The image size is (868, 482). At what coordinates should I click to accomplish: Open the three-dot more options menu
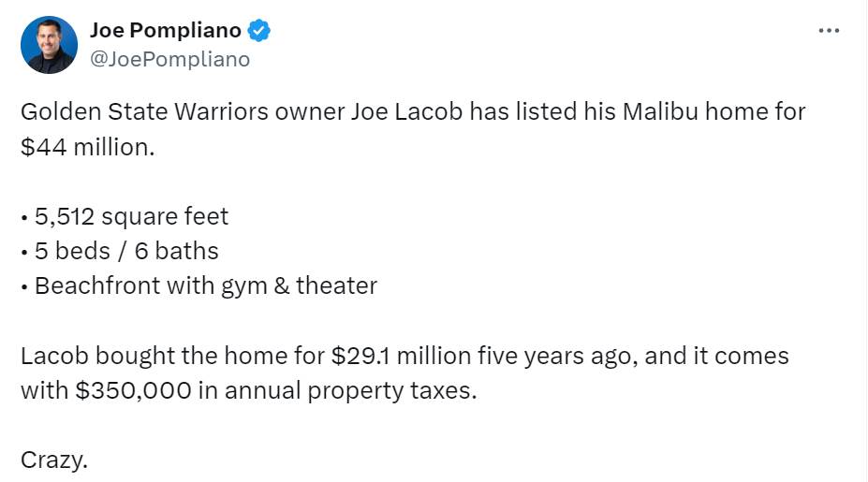pyautogui.click(x=829, y=31)
